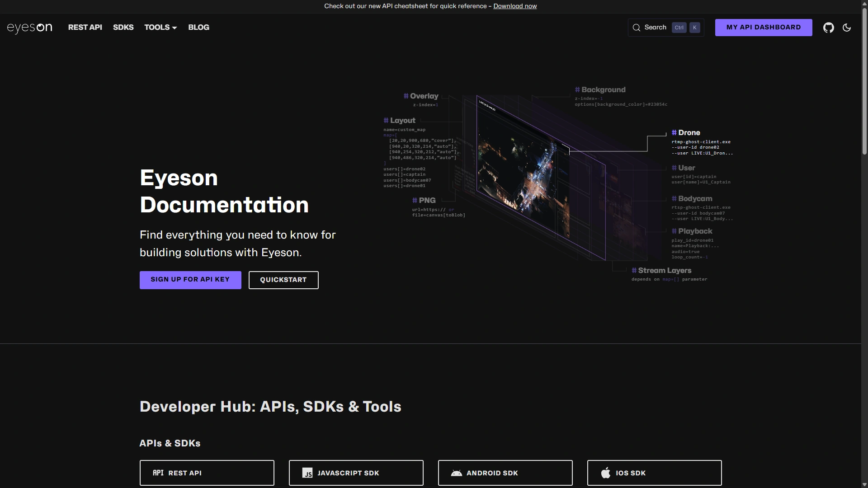Click the Android robot icon
This screenshot has width=868, height=488.
(456, 473)
